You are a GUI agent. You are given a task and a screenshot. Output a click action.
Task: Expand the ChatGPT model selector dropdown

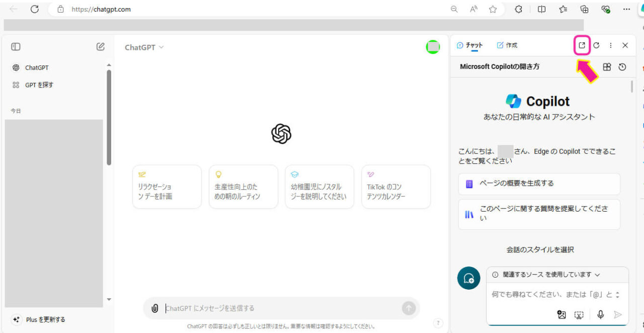coord(144,47)
